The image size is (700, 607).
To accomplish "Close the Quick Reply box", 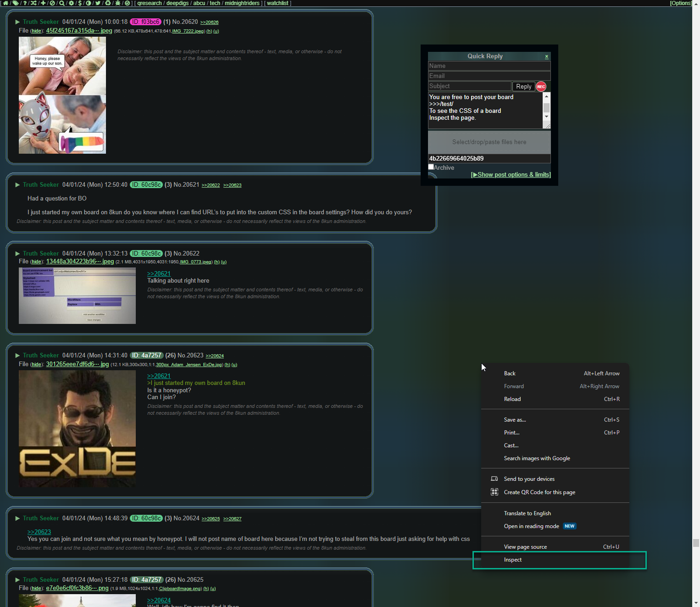I will tap(547, 56).
